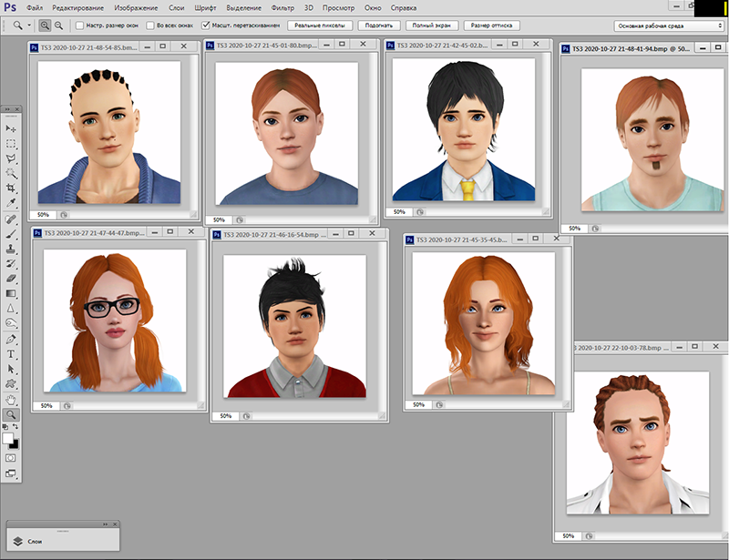Open the Фильтр menu
729x560 pixels.
282,8
